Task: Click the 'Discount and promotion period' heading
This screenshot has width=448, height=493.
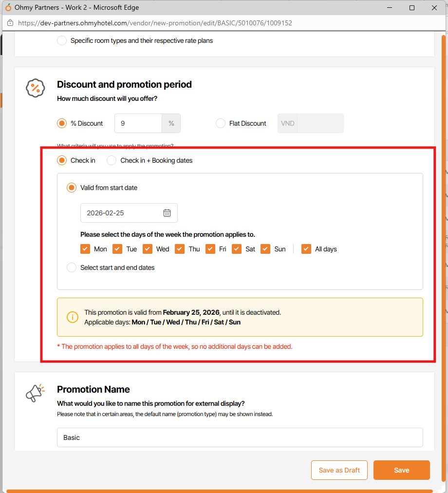Action: point(124,84)
